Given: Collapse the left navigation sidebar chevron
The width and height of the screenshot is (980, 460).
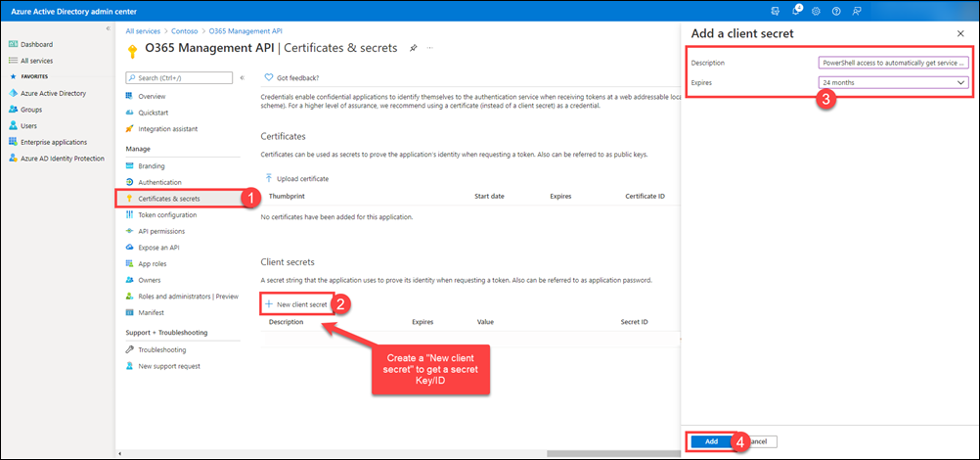Looking at the screenshot, I should 108,28.
